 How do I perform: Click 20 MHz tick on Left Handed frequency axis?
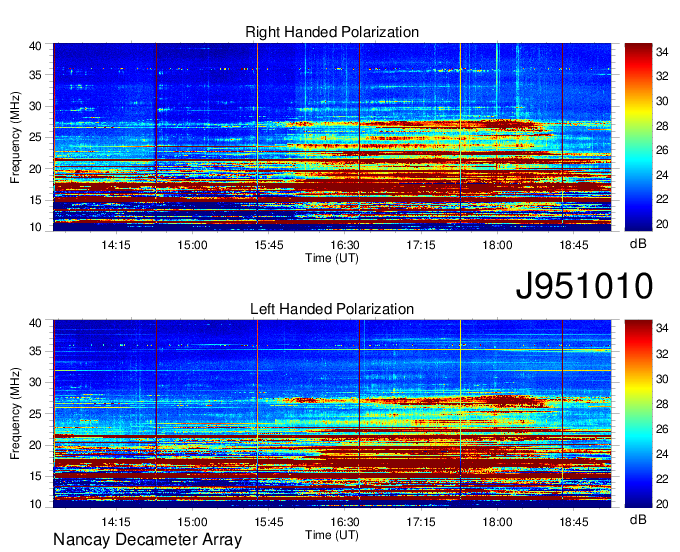(35, 445)
